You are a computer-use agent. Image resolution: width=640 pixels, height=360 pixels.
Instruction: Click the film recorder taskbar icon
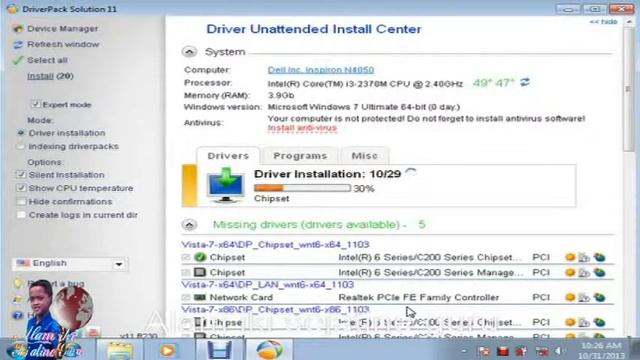coord(220,350)
